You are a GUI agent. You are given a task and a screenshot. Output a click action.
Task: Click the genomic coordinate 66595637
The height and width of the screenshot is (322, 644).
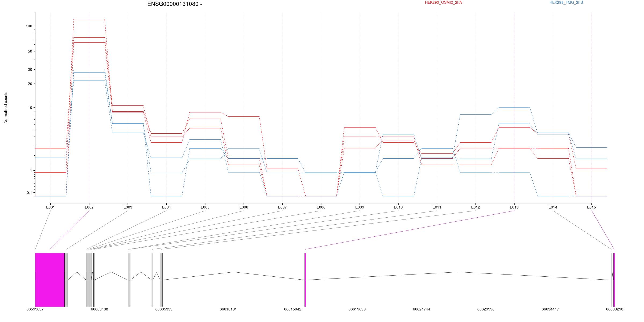tap(35, 309)
